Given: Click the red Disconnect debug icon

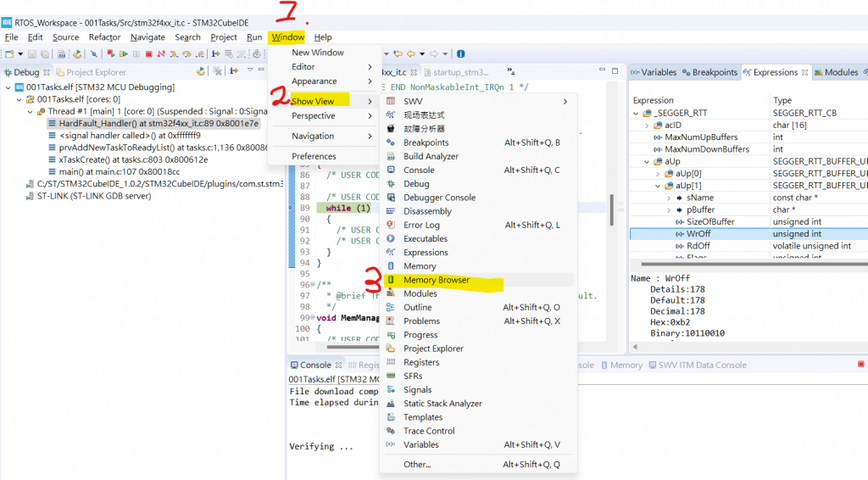Looking at the screenshot, I should pos(161,53).
